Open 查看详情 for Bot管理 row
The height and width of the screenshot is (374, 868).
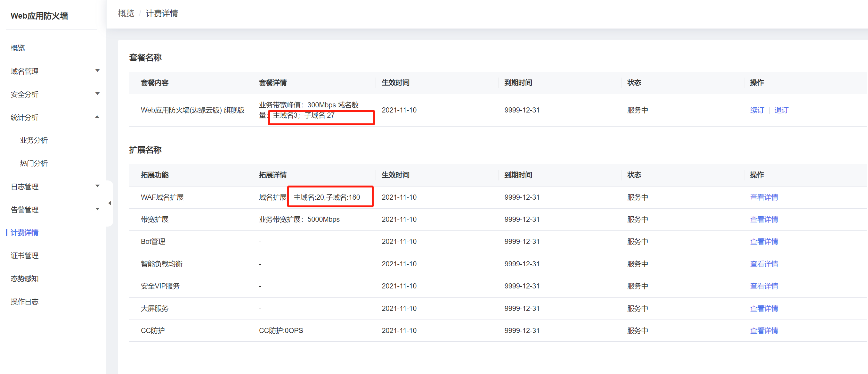pos(764,242)
